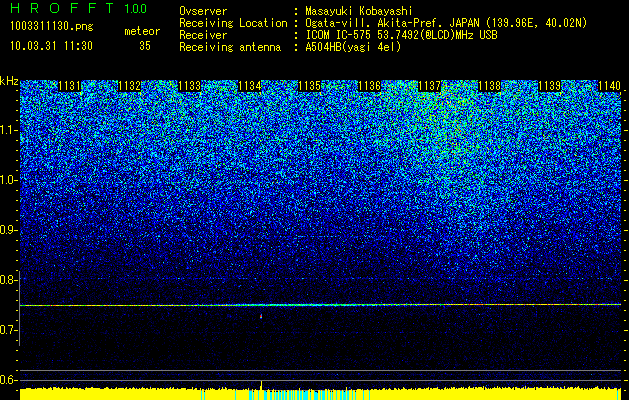Screen dimensions: 629x400
Task: Click the 0.9 kHz axis label
Action: tap(8, 230)
